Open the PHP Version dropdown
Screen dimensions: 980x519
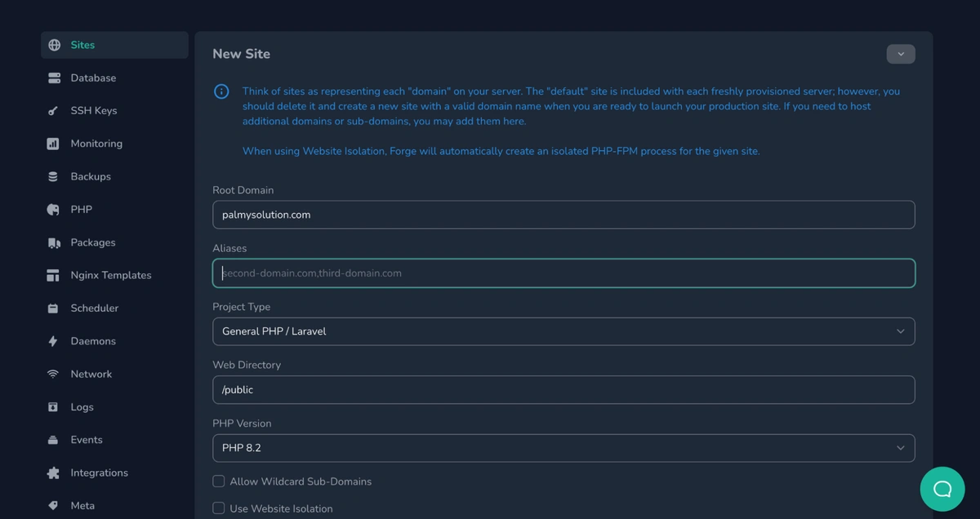point(563,448)
